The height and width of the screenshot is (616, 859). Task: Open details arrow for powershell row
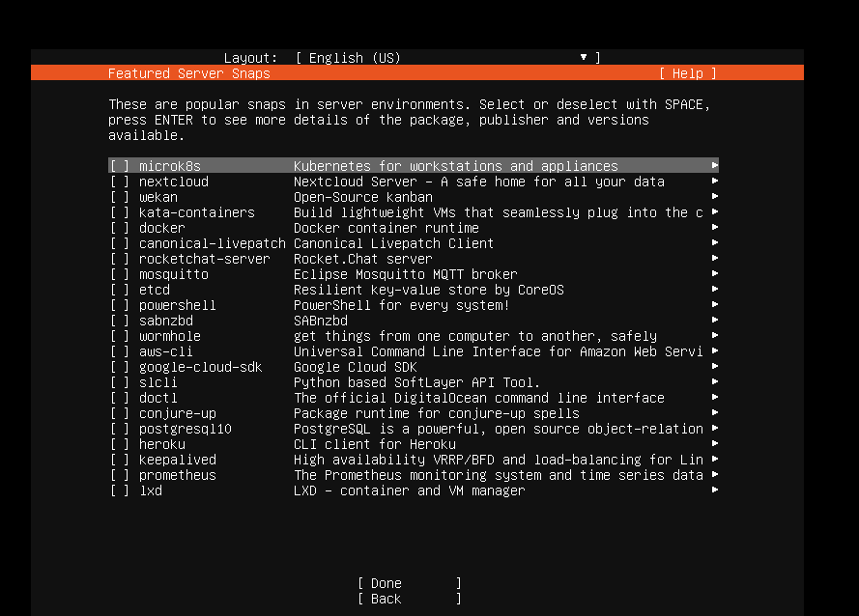714,304
